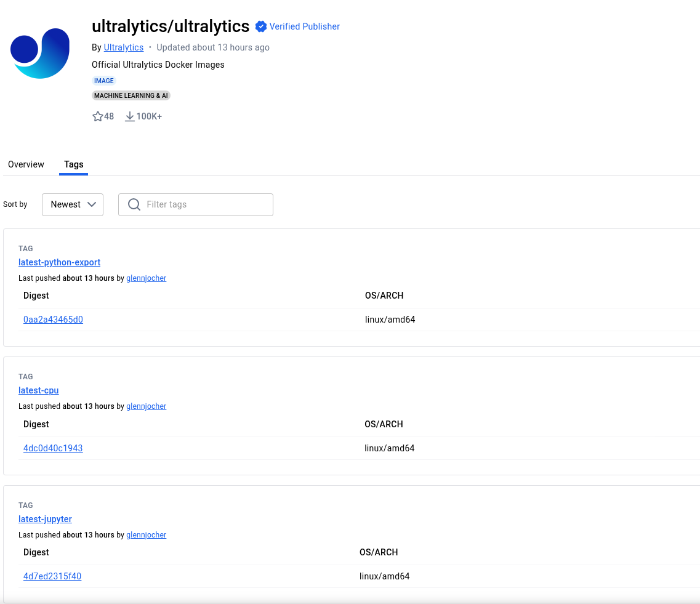700x604 pixels.
Task: Click OS/ARCH header in latest-cpu card
Action: coord(384,424)
